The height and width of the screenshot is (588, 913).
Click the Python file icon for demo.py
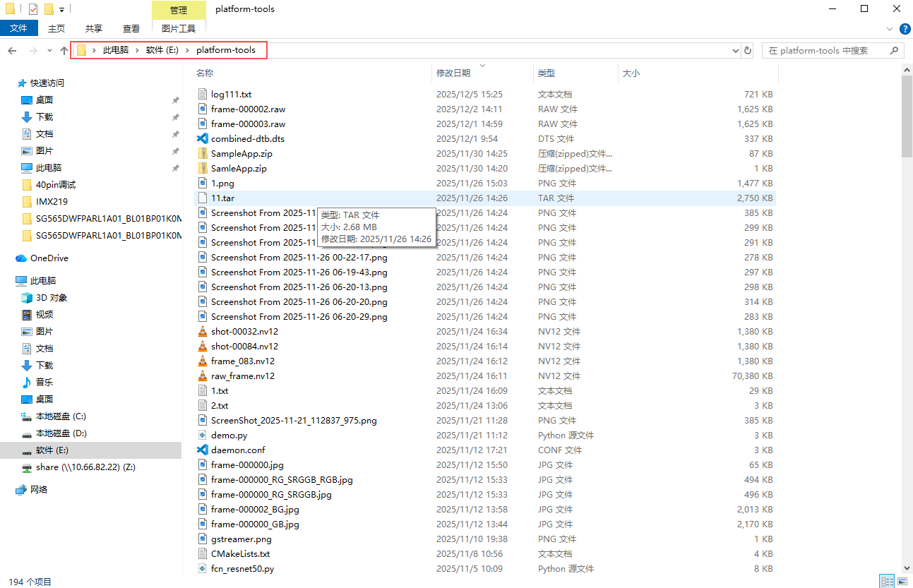(203, 436)
